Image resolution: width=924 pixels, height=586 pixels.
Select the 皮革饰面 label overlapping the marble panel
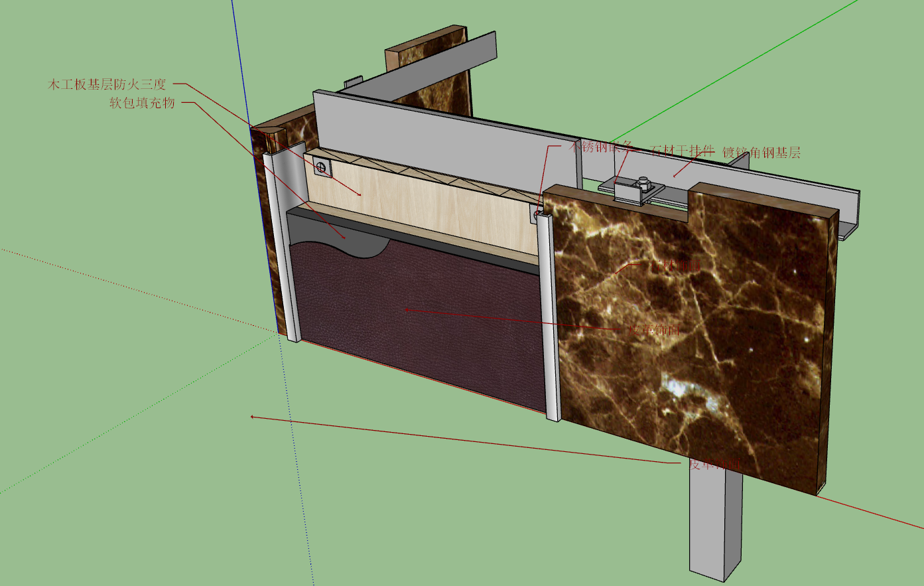coord(655,329)
